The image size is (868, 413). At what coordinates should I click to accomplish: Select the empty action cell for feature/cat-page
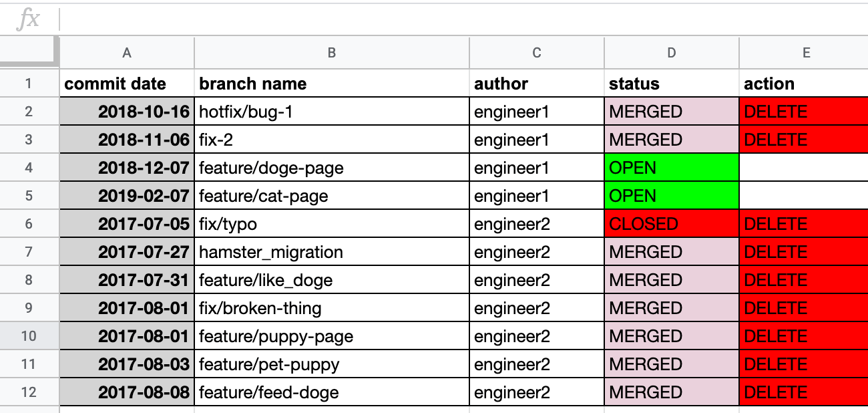[804, 196]
